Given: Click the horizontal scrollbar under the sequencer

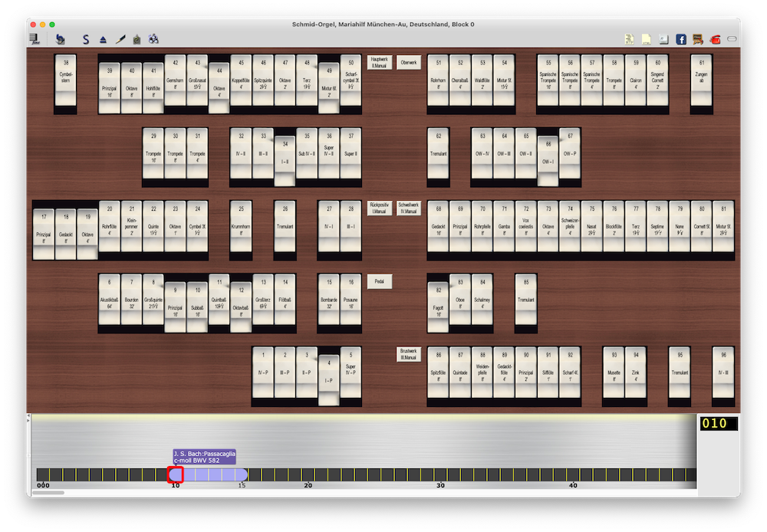Looking at the screenshot, I should 48,493.
